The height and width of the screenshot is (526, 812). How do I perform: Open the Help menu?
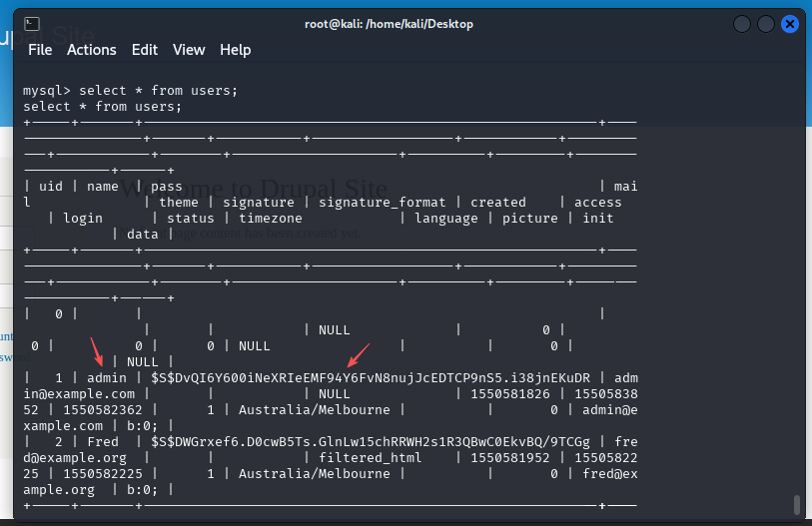tap(236, 50)
